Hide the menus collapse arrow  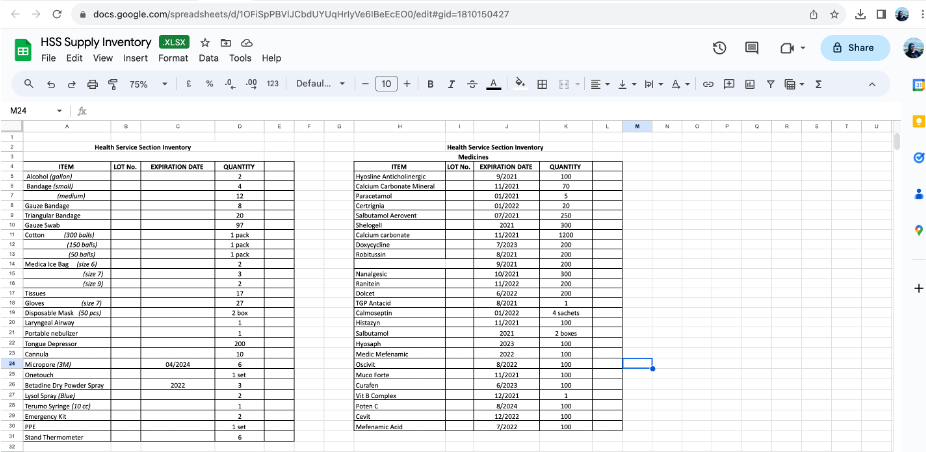point(872,84)
